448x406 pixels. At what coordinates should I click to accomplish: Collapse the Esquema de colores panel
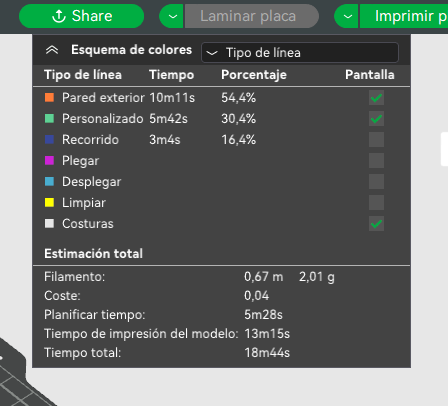click(52, 50)
